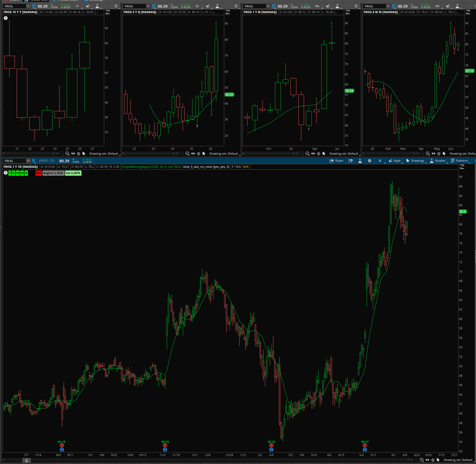Select crosshair cursor under the weekly chart
The image size is (476, 464).
[439, 153]
